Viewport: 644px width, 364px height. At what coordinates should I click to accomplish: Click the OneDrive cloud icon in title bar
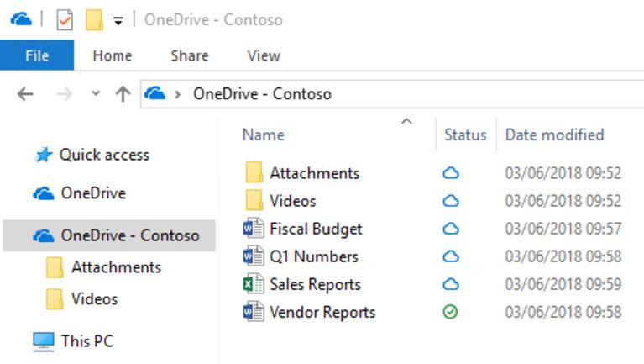pos(21,19)
